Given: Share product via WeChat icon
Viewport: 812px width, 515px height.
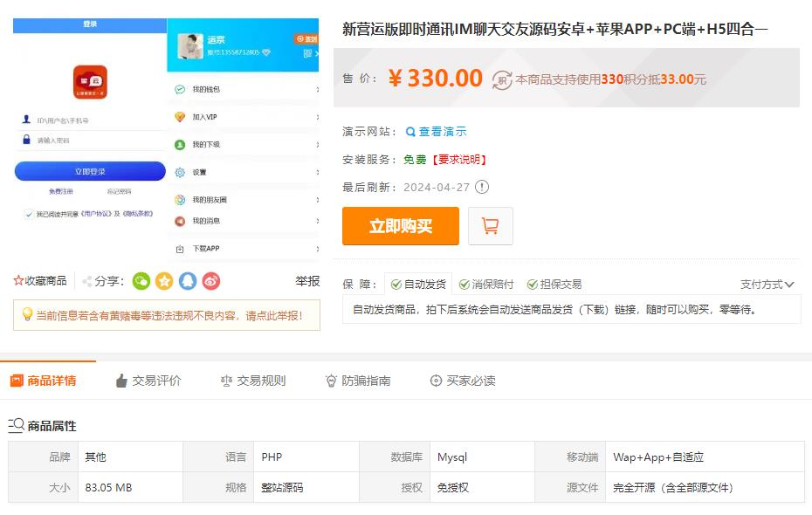Looking at the screenshot, I should pyautogui.click(x=141, y=281).
